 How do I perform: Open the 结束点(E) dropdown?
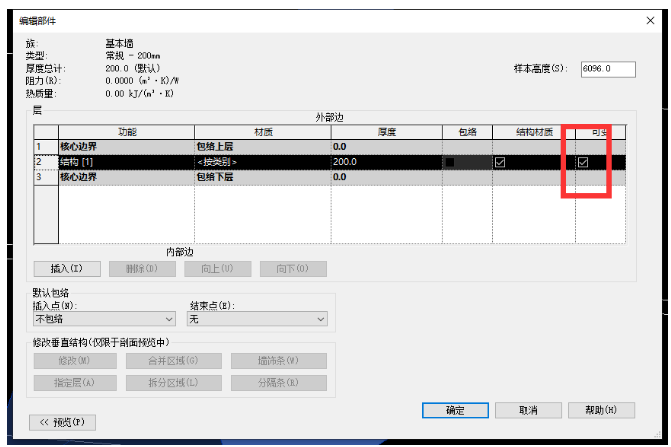coord(257,319)
